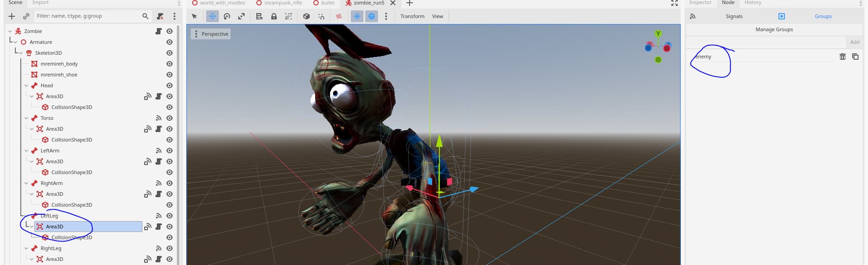Screen dimensions: 868x265
Task: Collapse the Skeleton3D node
Action: pos(21,53)
